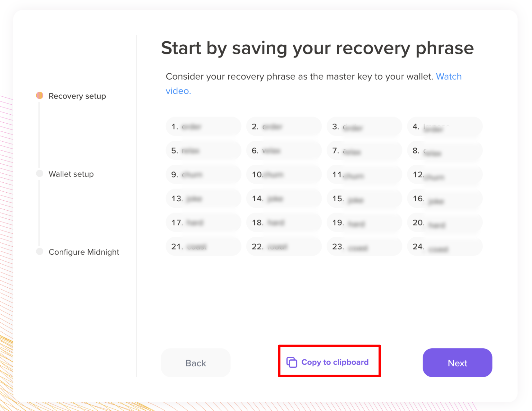Click the Copy to clipboard text
The height and width of the screenshot is (411, 532).
(x=335, y=362)
